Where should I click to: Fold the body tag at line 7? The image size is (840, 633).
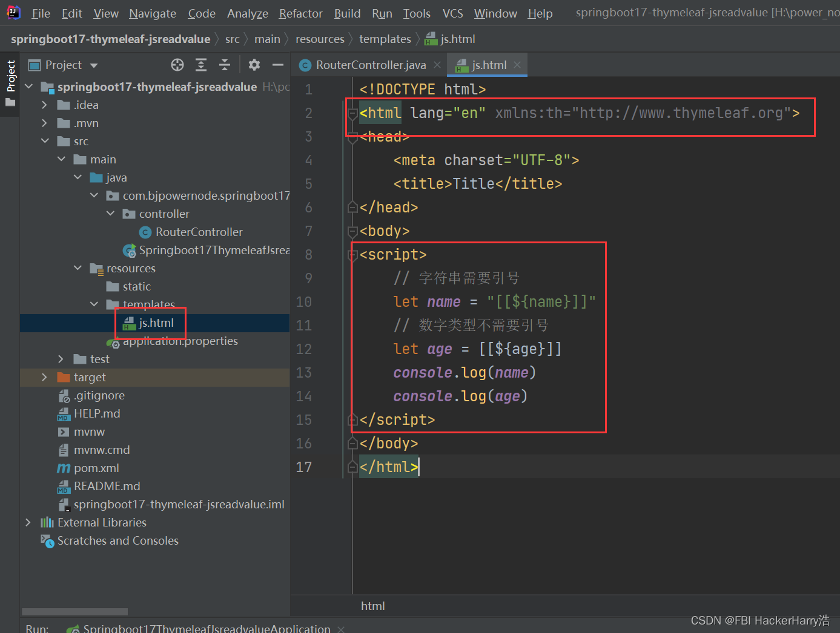tap(353, 231)
